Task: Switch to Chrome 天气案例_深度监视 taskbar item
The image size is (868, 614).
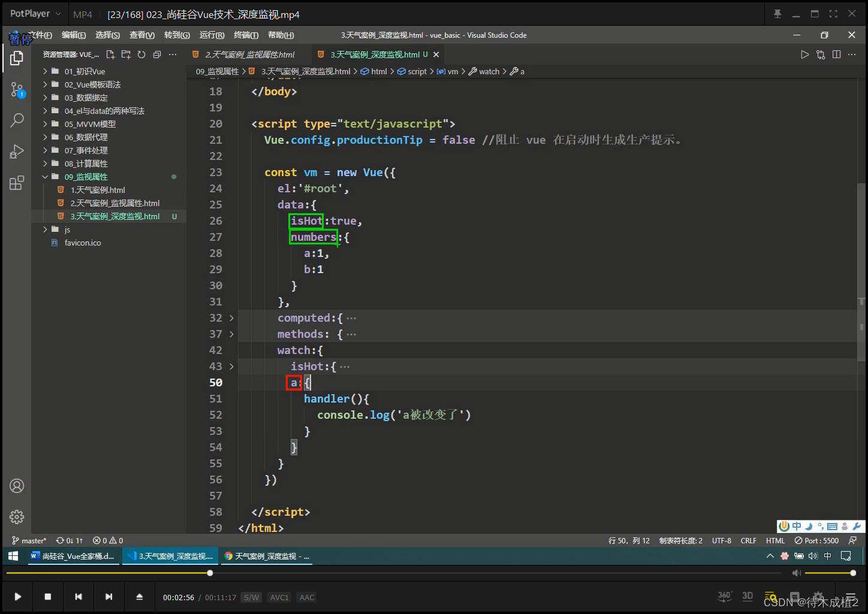Action: tap(267, 556)
